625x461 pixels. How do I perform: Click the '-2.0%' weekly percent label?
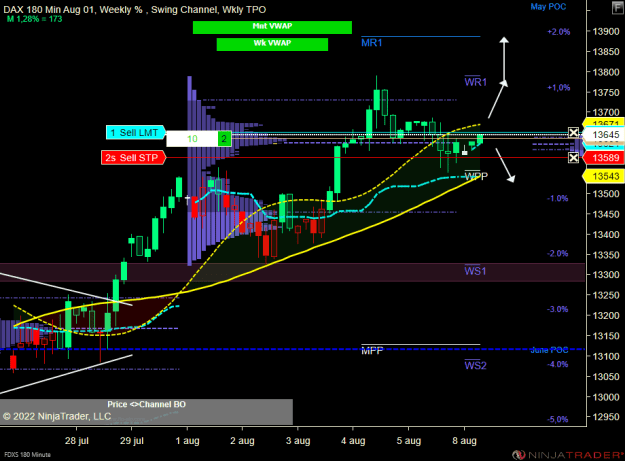tap(557, 253)
